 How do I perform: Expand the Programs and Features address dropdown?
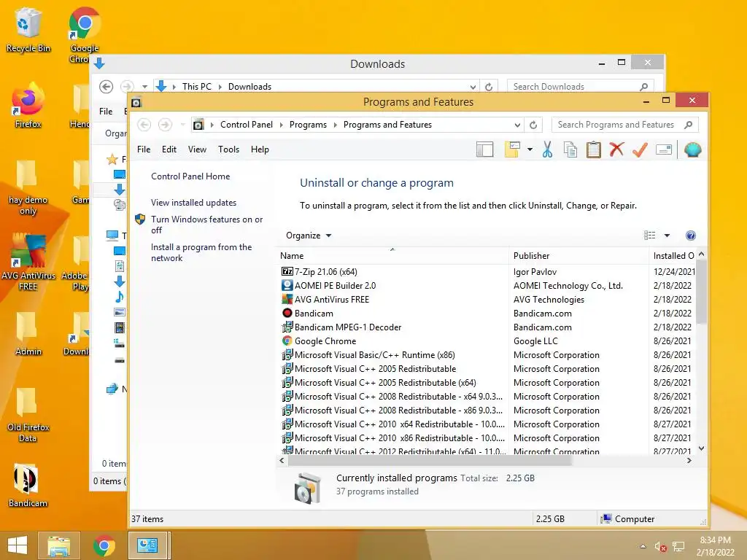coord(517,125)
